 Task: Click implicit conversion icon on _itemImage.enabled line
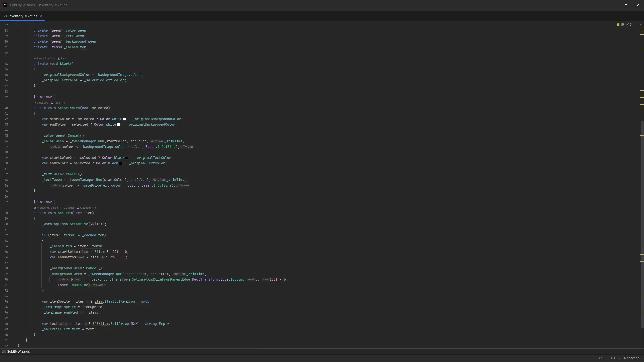[82, 313]
